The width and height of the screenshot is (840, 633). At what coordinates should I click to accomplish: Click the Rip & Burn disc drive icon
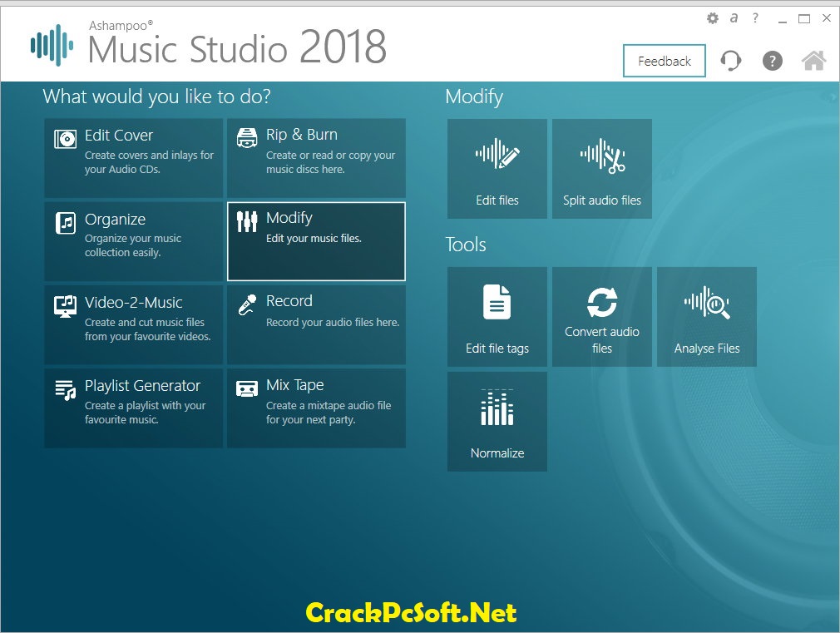point(247,138)
